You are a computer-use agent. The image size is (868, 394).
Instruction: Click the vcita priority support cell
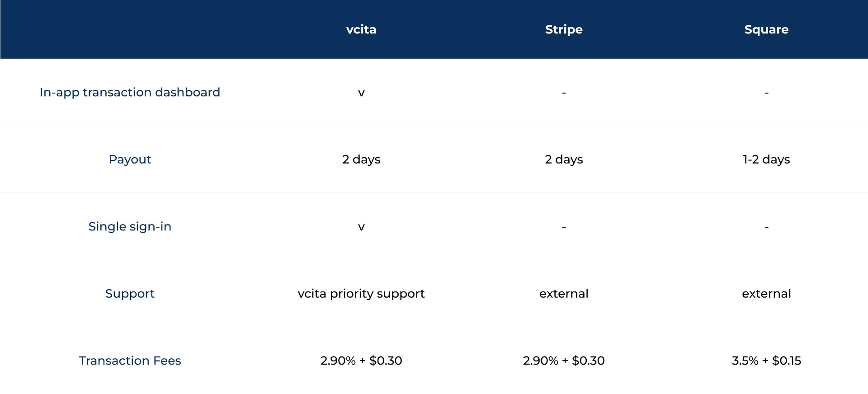click(x=361, y=294)
